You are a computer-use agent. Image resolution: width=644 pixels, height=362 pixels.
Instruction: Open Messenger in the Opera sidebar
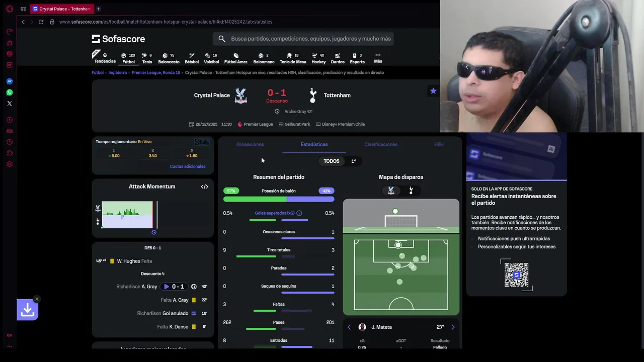[9, 81]
